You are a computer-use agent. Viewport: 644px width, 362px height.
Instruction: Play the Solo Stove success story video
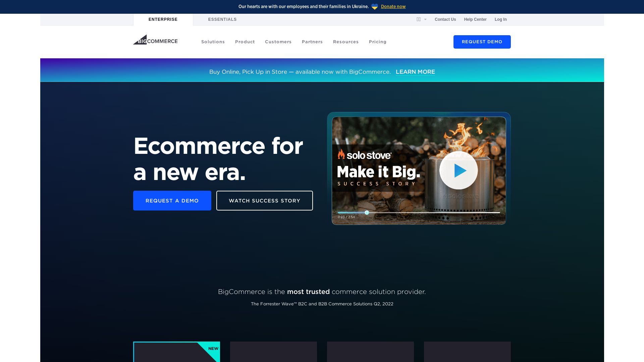coord(458,170)
